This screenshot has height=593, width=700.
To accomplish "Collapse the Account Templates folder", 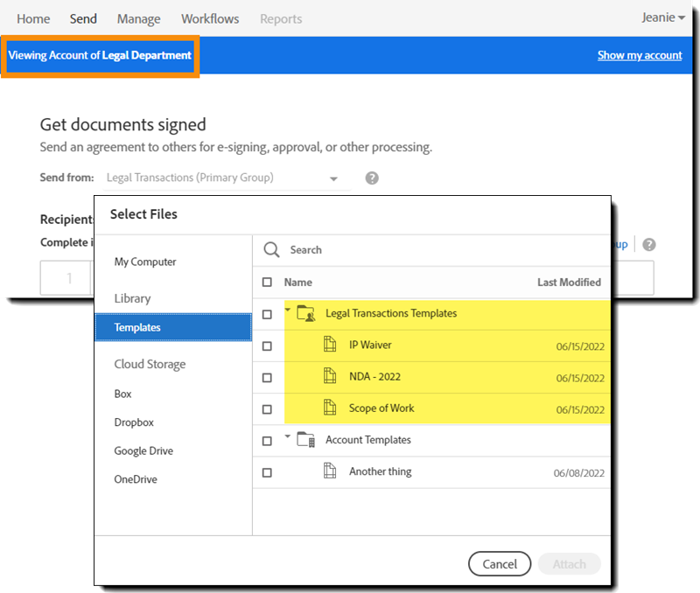I will click(x=287, y=437).
